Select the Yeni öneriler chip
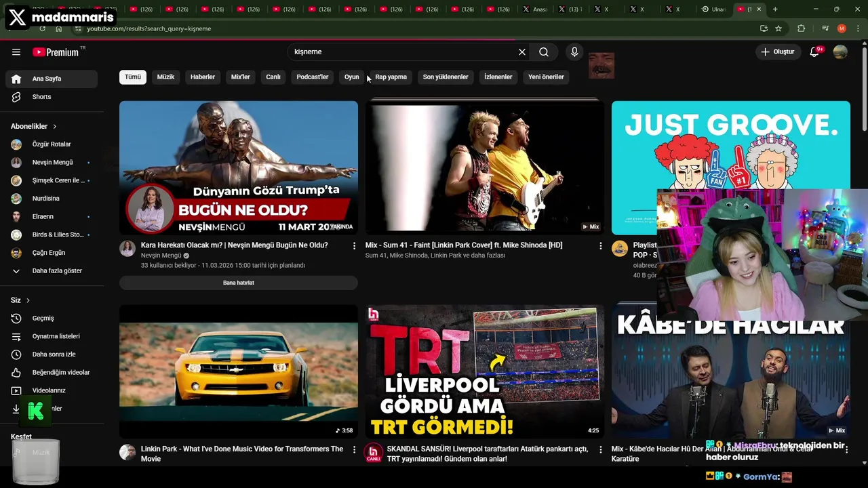 tap(546, 77)
